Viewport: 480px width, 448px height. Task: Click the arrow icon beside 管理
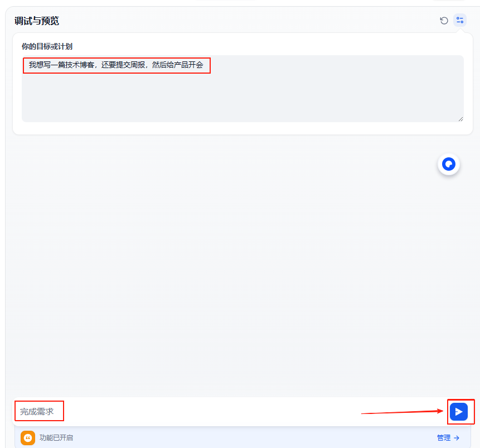click(457, 438)
